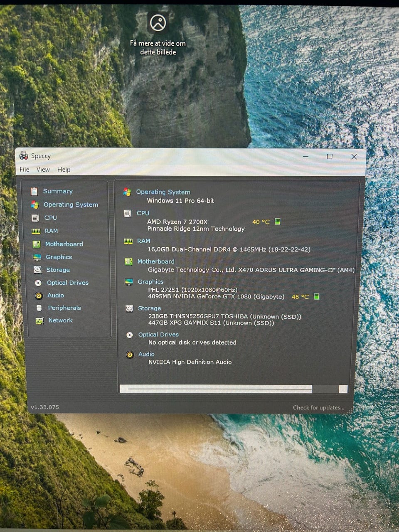
Task: Click the 16,0GB Dual-Channel DDR4 text
Action: tap(229, 249)
